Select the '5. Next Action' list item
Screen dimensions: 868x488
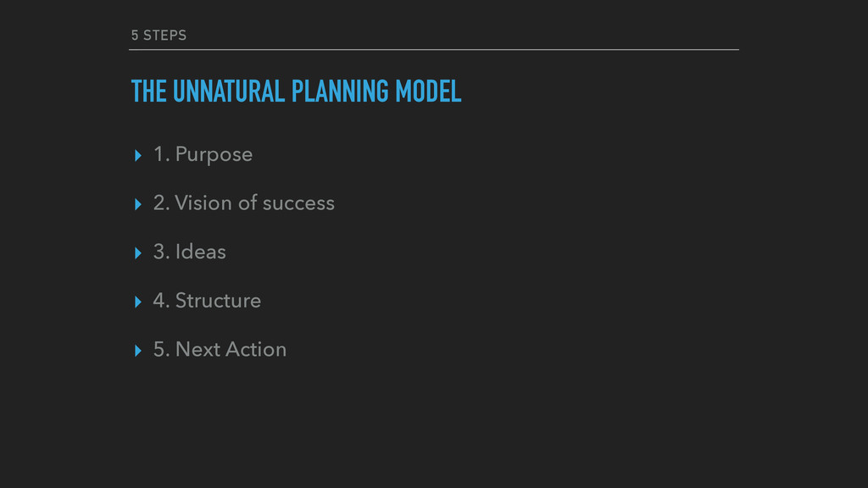pos(220,349)
